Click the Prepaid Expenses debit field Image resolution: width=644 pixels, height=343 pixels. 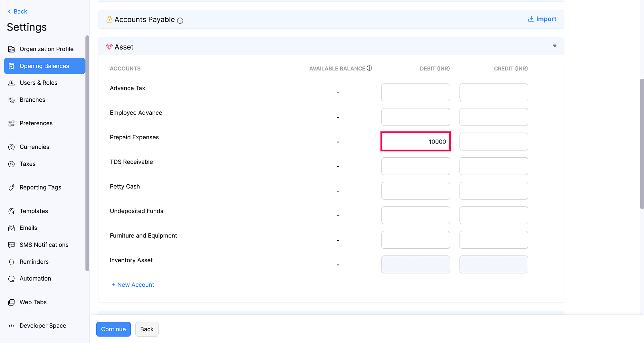(415, 142)
